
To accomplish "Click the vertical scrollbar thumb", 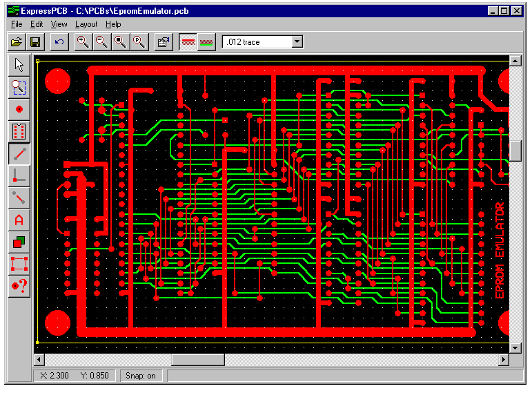I will pos(515,151).
